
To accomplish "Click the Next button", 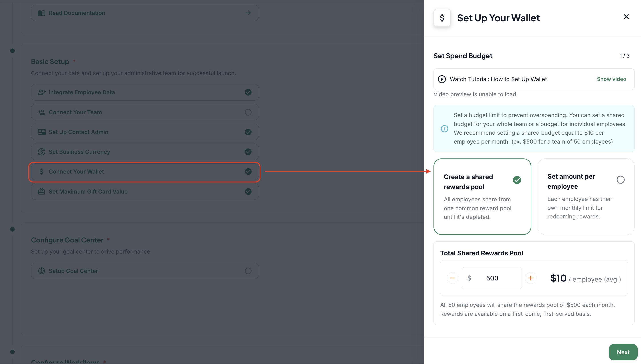I will (x=623, y=352).
